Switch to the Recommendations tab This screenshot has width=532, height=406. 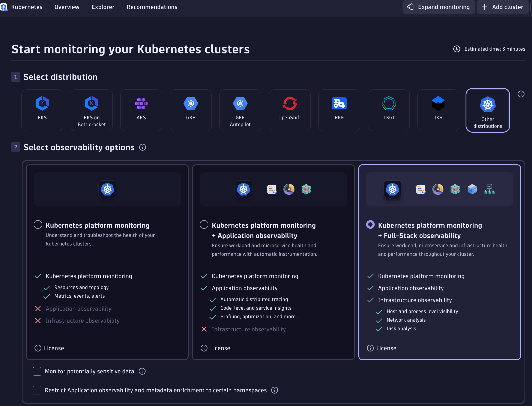coord(152,7)
